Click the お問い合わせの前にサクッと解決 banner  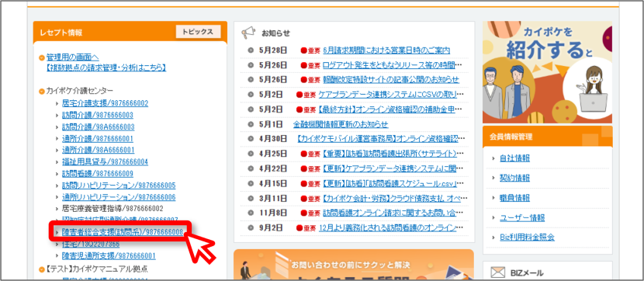[x=354, y=265]
